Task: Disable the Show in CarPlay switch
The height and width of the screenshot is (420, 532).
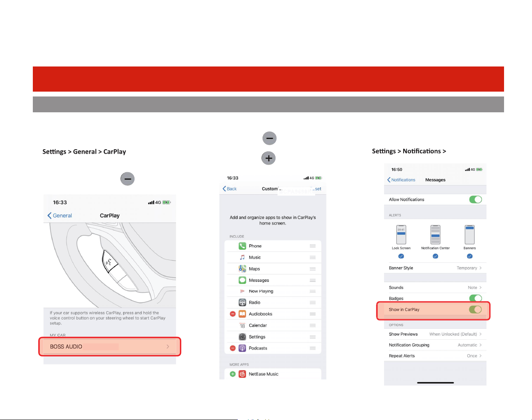Action: [x=475, y=310]
